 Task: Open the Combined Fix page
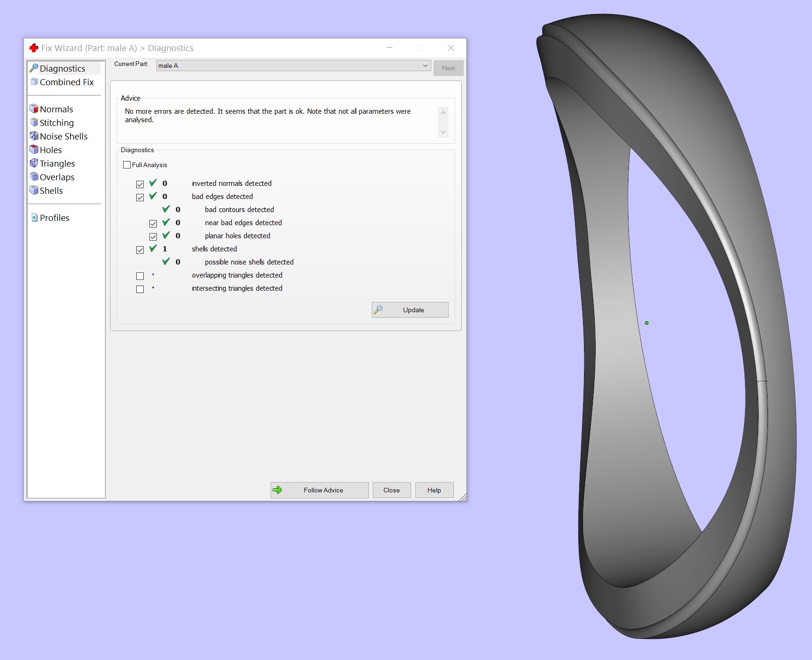pyautogui.click(x=67, y=82)
